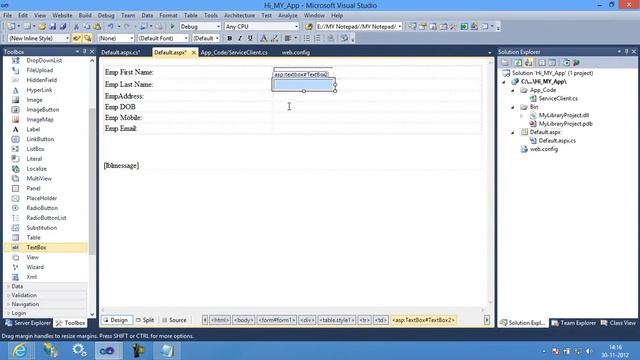Start debugging with green play icon

pyautogui.click(x=172, y=27)
